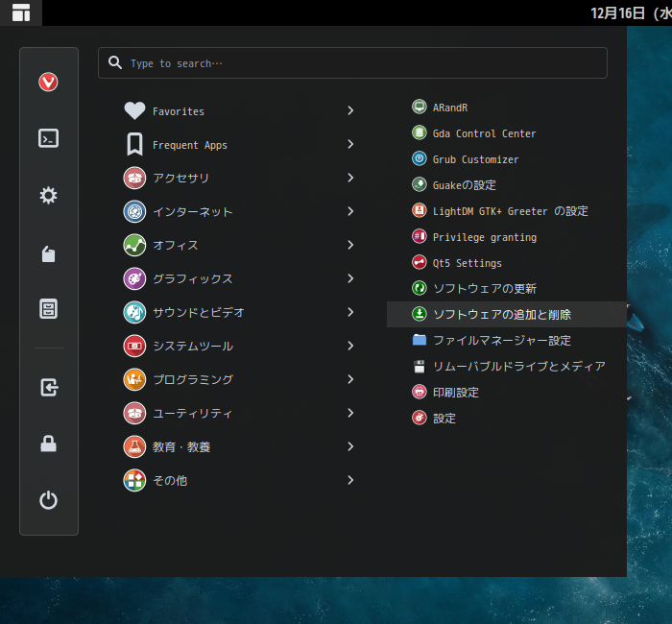The height and width of the screenshot is (624, 672).
Task: Click the Grub Customizer icon
Action: coord(420,158)
